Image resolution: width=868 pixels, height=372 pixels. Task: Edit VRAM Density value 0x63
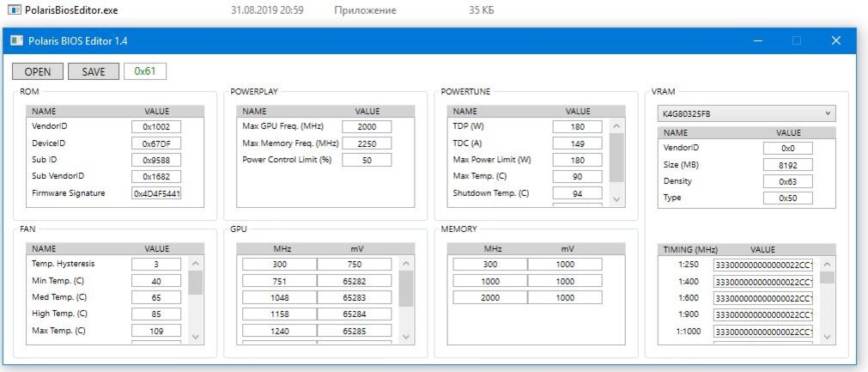[x=788, y=181]
